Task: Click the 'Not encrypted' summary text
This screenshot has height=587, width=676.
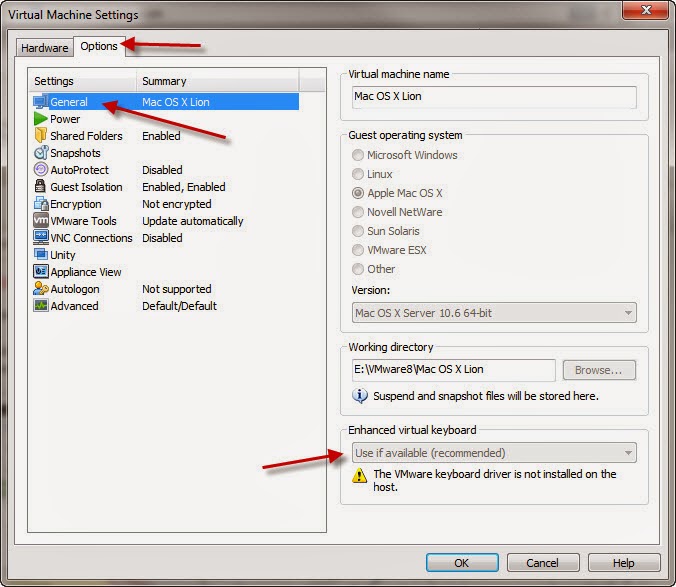Action: pos(177,204)
